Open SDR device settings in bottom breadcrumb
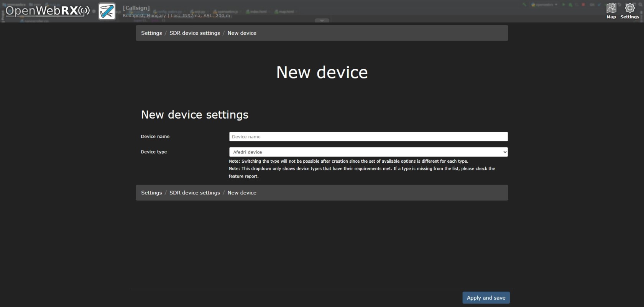 point(195,193)
